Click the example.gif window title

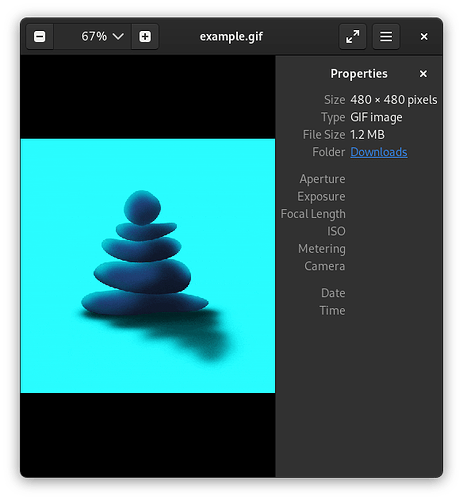231,36
